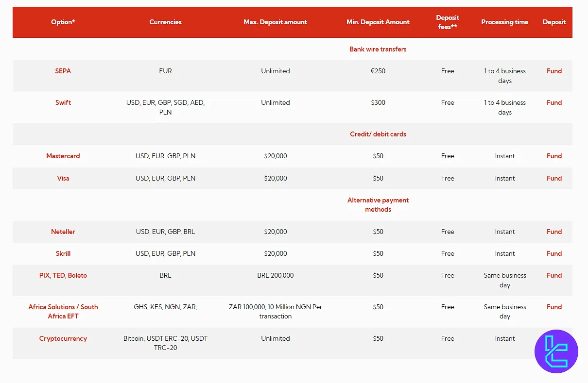Click Instant processing time in Visa row

coord(505,178)
